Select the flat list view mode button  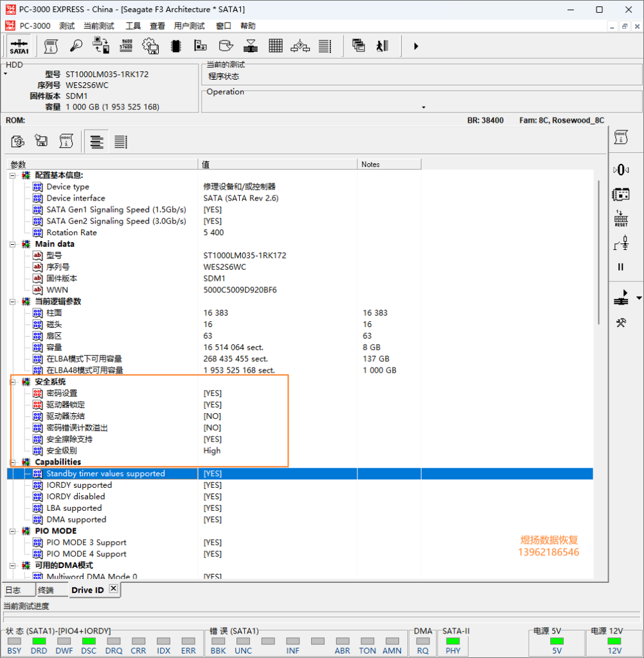[121, 142]
